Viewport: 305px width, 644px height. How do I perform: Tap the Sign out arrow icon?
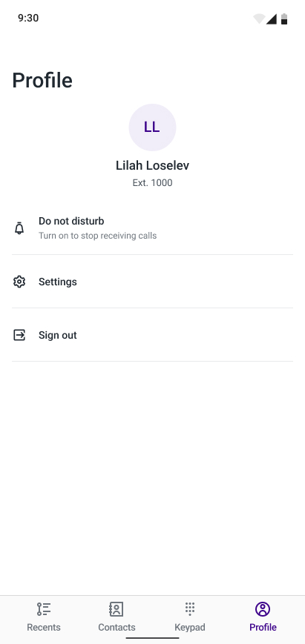point(19,335)
